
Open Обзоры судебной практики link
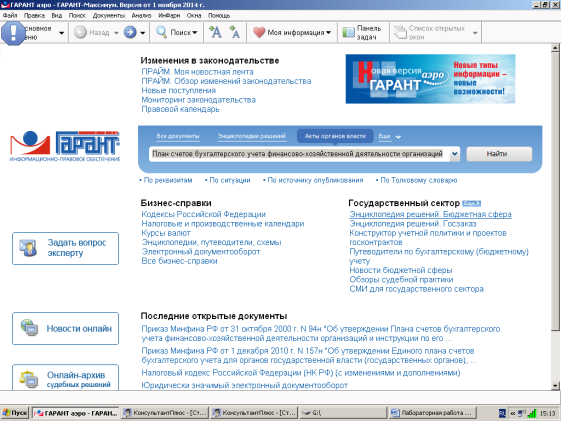tap(401, 279)
